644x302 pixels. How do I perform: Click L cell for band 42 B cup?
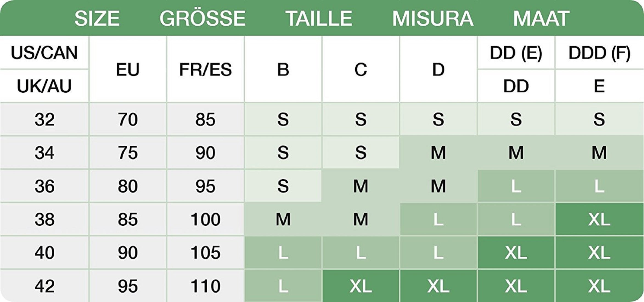tap(283, 286)
